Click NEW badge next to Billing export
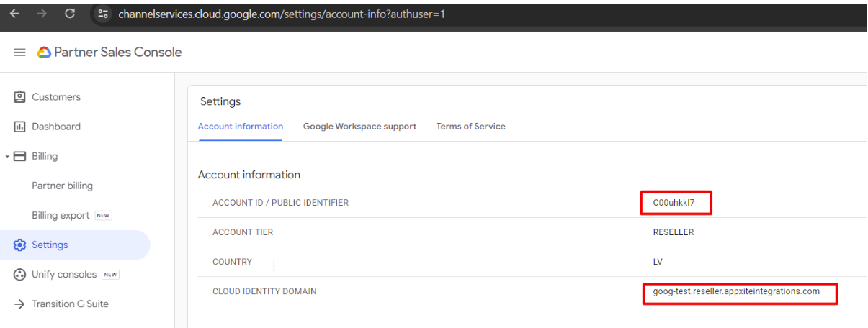Image resolution: width=868 pixels, height=328 pixels. (x=104, y=215)
